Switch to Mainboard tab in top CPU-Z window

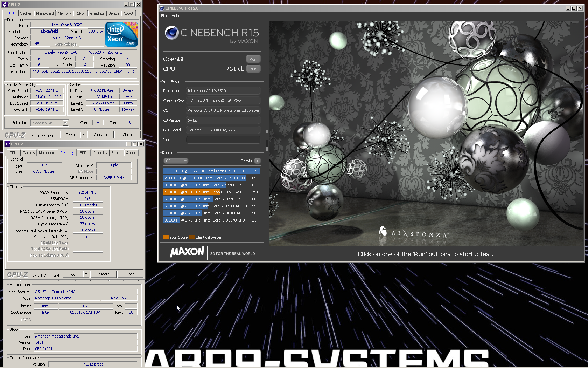[x=45, y=13]
